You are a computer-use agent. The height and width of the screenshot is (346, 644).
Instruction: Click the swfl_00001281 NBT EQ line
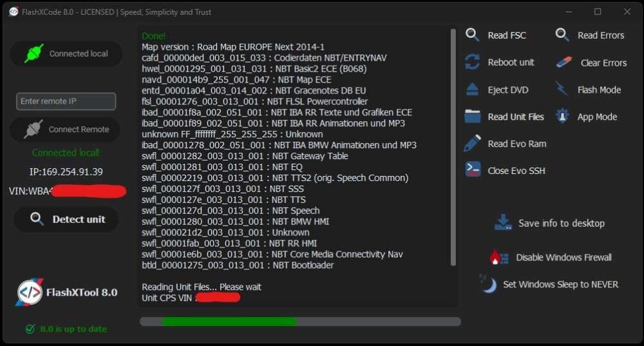click(x=222, y=168)
